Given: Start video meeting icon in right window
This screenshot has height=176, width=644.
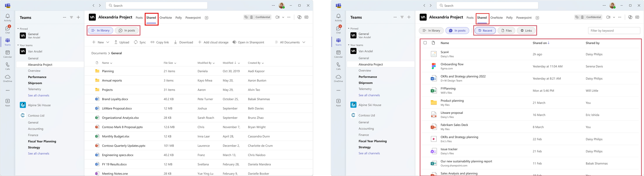Looking at the screenshot, I should [x=608, y=17].
